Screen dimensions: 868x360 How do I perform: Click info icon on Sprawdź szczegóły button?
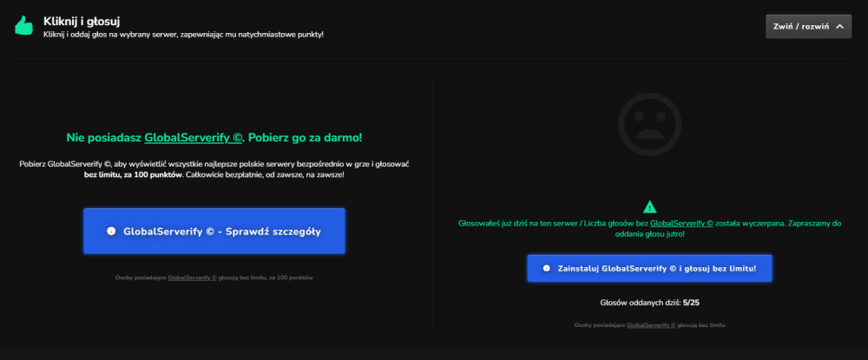[x=111, y=232]
